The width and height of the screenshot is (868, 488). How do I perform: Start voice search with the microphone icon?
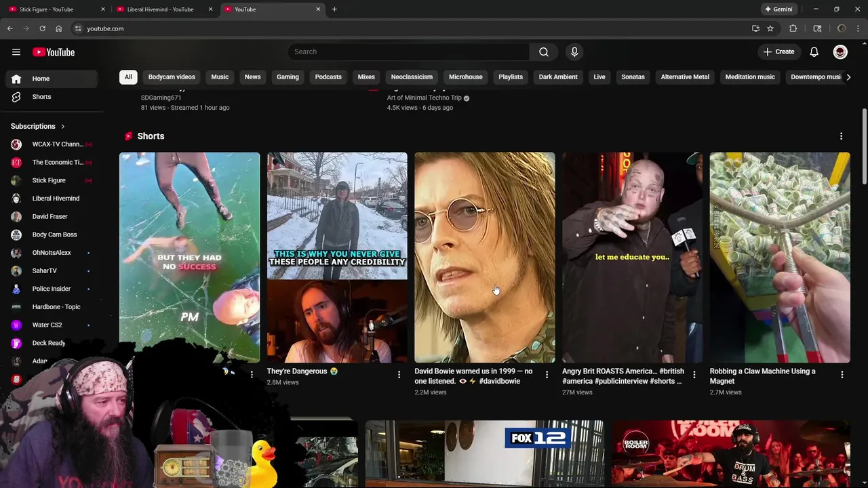(x=574, y=52)
